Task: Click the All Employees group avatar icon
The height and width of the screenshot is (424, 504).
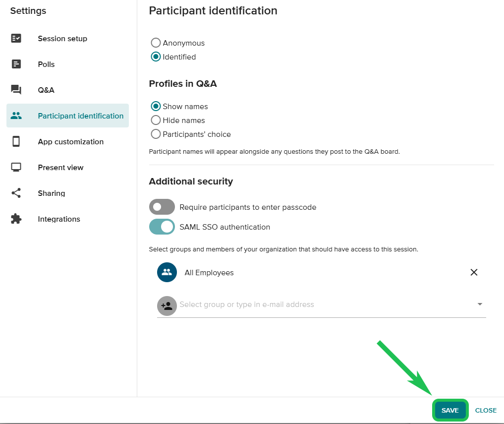Action: click(x=167, y=272)
